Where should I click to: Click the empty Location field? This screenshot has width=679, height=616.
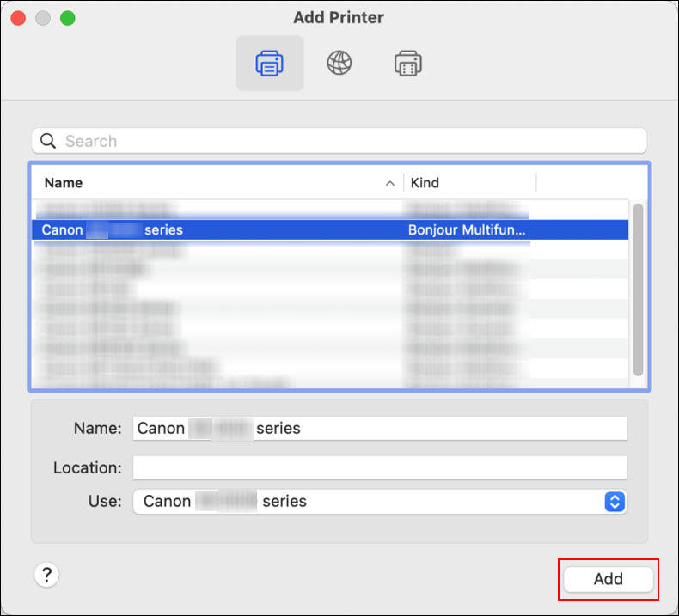pyautogui.click(x=380, y=467)
